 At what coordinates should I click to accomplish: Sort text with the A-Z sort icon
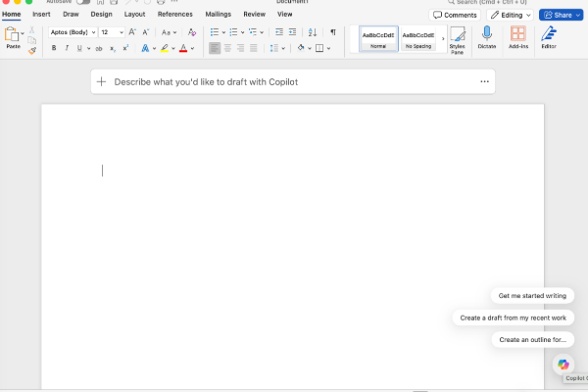coord(313,32)
